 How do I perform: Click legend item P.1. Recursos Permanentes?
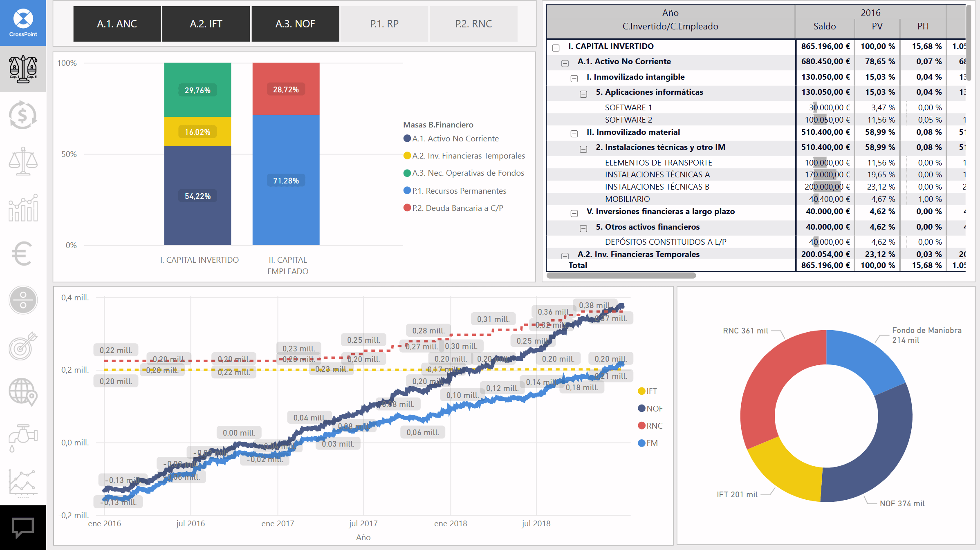[455, 191]
